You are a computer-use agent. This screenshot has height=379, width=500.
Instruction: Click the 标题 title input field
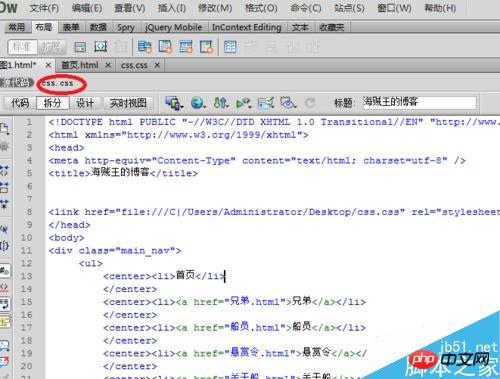(x=420, y=103)
